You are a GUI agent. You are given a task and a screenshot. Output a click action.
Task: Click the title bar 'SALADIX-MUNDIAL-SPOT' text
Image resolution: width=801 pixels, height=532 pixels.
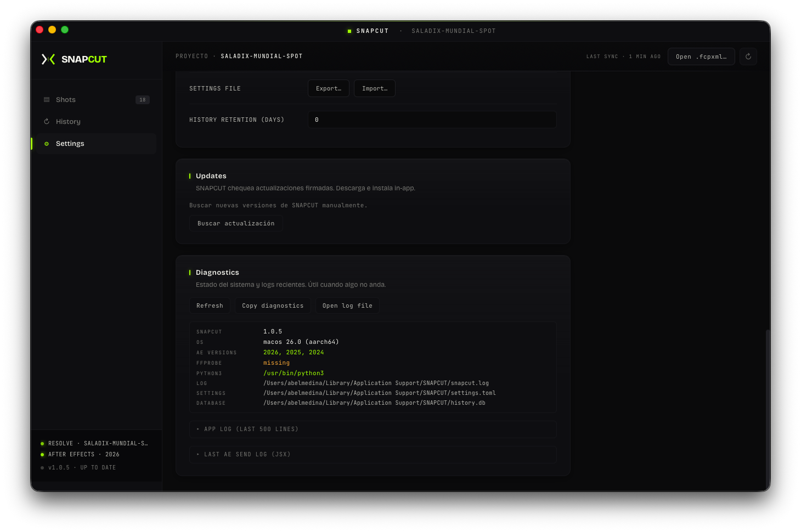pyautogui.click(x=454, y=31)
